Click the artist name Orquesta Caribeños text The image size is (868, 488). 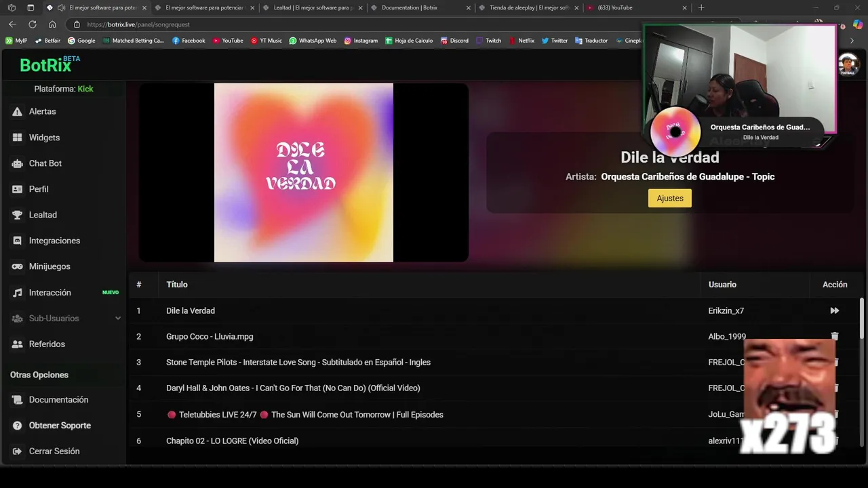(x=688, y=176)
